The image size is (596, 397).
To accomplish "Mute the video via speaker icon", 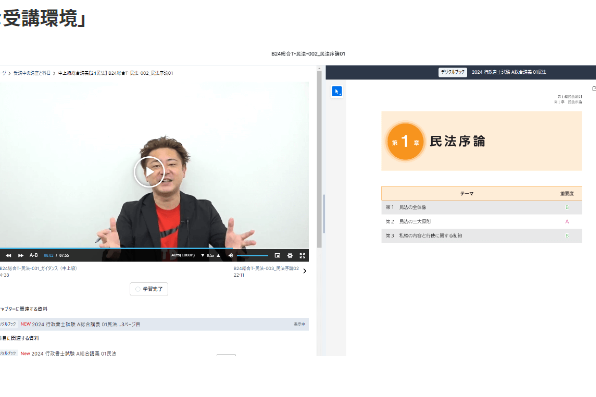I will pos(230,256).
